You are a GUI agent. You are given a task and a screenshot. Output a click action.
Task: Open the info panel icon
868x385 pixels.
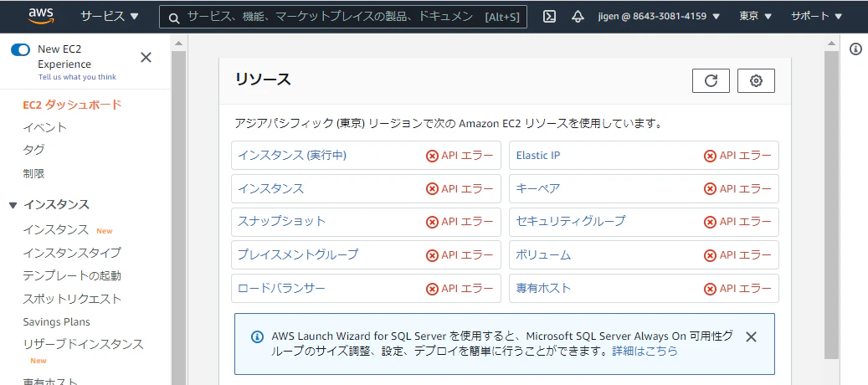855,49
